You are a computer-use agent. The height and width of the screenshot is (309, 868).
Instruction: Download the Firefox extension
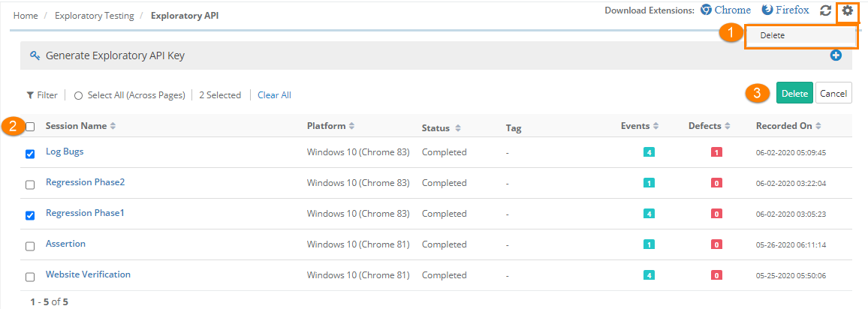785,10
